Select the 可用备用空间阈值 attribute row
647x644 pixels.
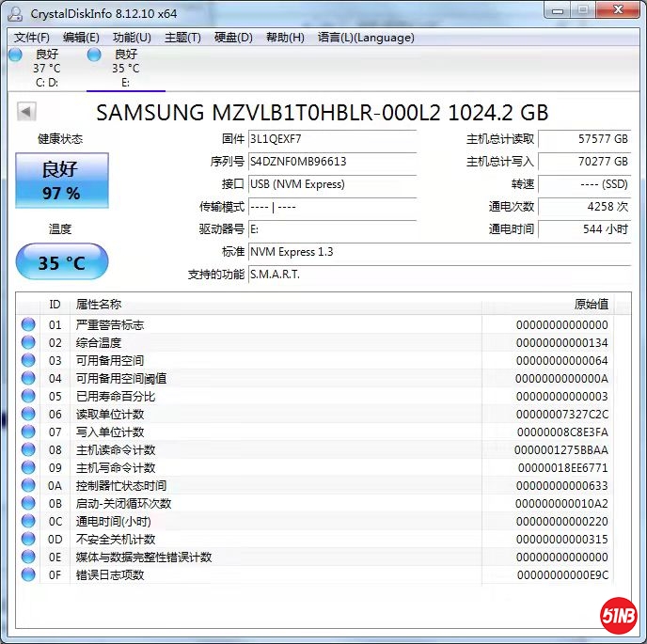click(315, 378)
